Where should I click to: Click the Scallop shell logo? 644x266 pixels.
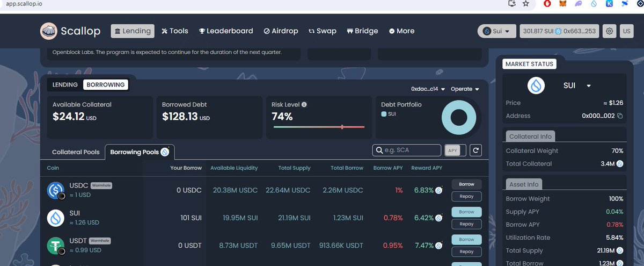coord(48,31)
